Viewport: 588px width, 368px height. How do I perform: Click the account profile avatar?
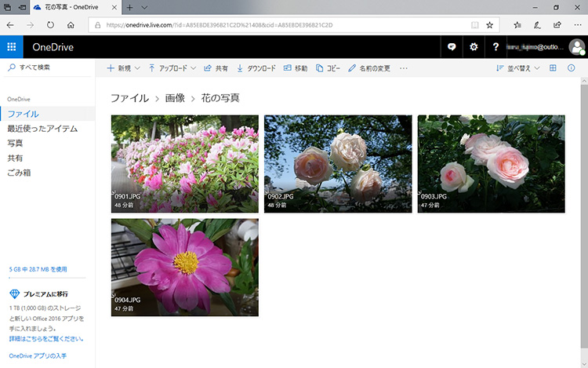tap(576, 47)
